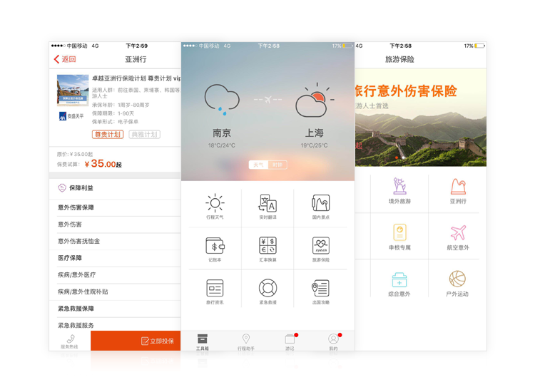Select the 申根专属 document icon
This screenshot has height=392, width=535.
coord(399,232)
